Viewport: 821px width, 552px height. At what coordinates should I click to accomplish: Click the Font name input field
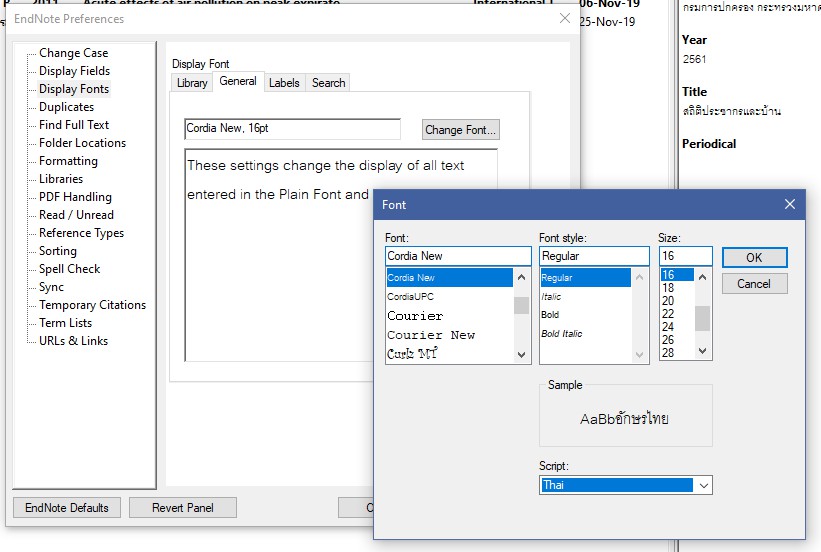coord(458,256)
